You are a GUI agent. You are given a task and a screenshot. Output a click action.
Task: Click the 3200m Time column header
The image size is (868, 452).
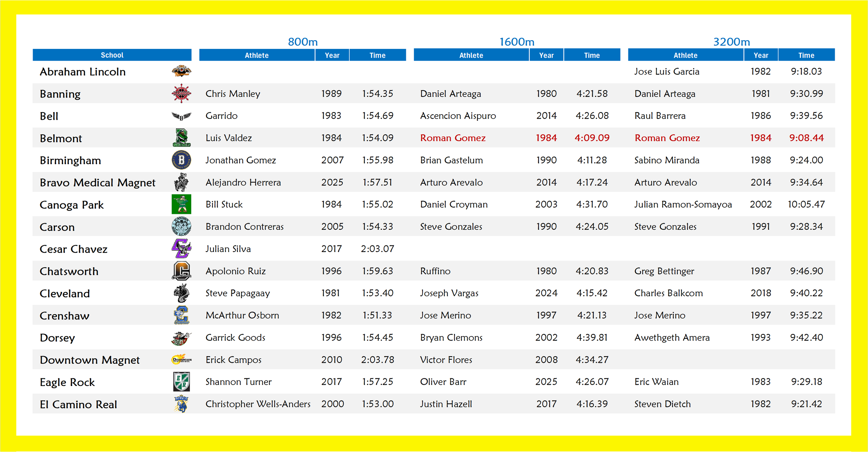coord(806,55)
